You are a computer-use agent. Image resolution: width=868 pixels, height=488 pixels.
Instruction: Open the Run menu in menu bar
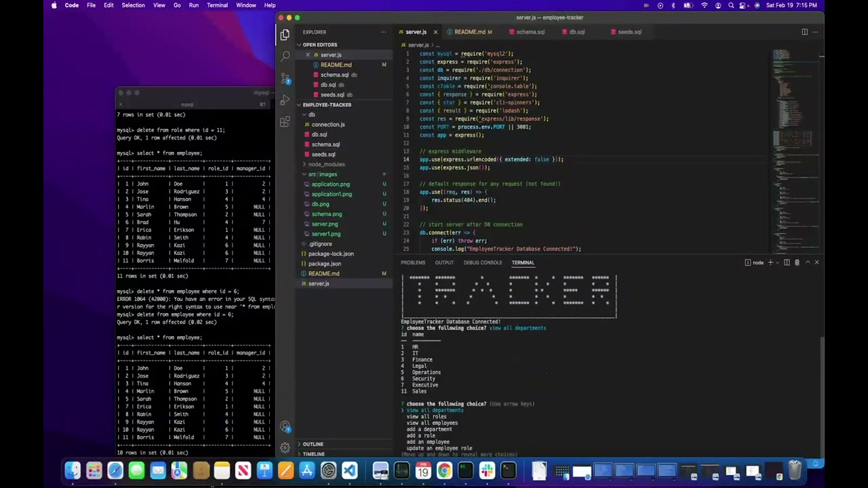point(194,5)
